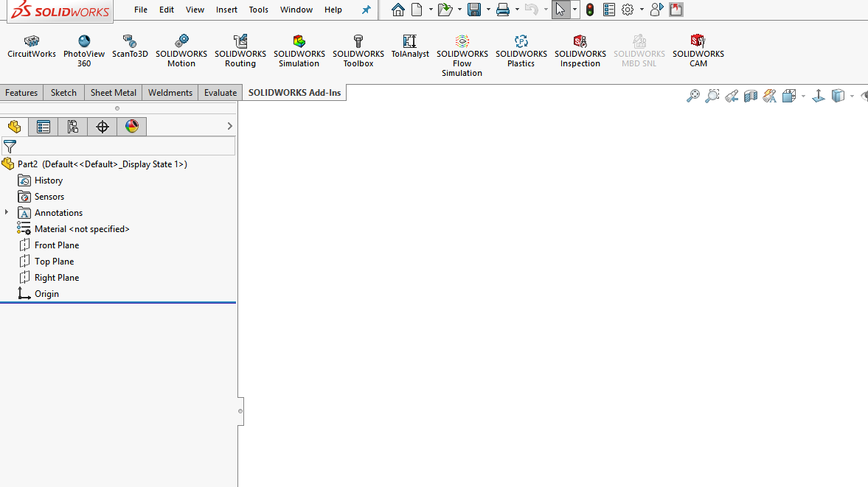The image size is (868, 487).
Task: Switch to the Weldments tab
Action: (170, 93)
